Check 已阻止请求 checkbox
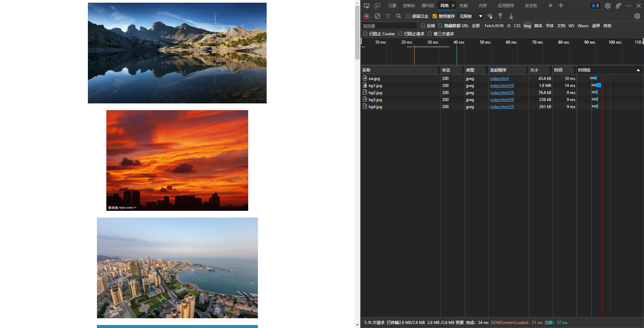Viewport: 644px width, 328px height. [400, 34]
